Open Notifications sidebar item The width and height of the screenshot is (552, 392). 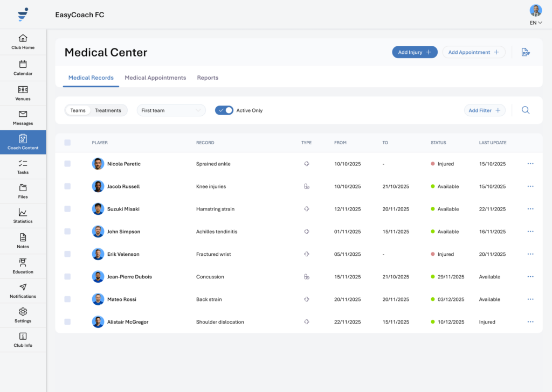click(23, 291)
